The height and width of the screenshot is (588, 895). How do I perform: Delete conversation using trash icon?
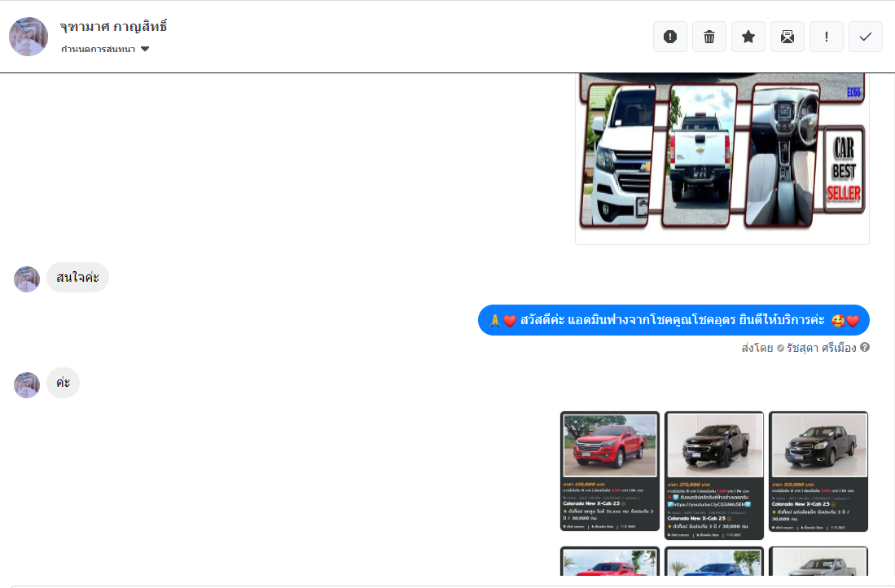pyautogui.click(x=709, y=37)
